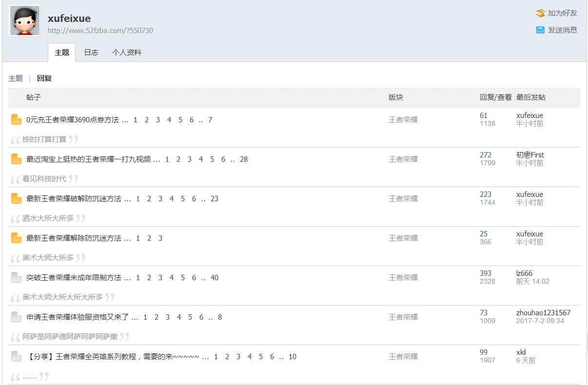Go to page 40 of 未成年限制方法 thread
Screen dimensions: 588x385
(215, 278)
